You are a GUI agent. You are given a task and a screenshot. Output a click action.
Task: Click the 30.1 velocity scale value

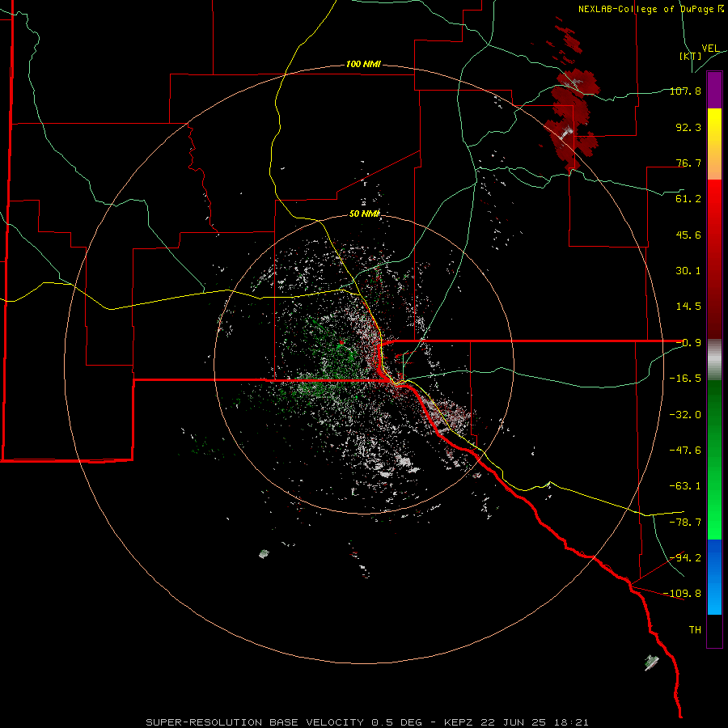click(x=688, y=271)
